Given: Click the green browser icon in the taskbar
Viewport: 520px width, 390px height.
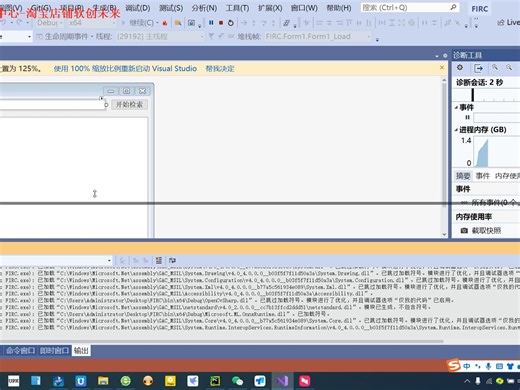Looking at the screenshot, I should pyautogui.click(x=126, y=380).
